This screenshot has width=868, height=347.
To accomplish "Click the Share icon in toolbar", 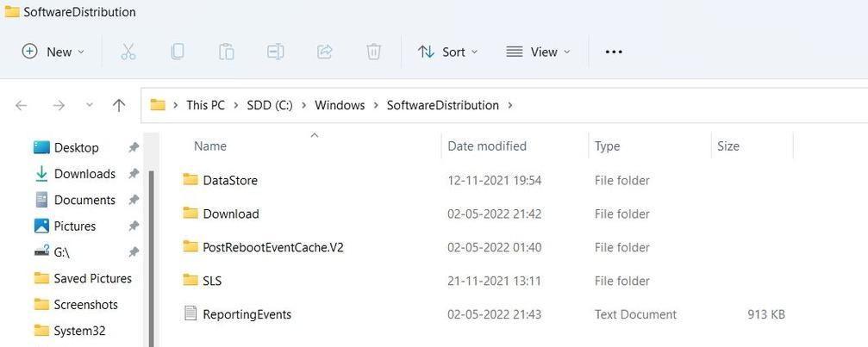I will coord(324,52).
